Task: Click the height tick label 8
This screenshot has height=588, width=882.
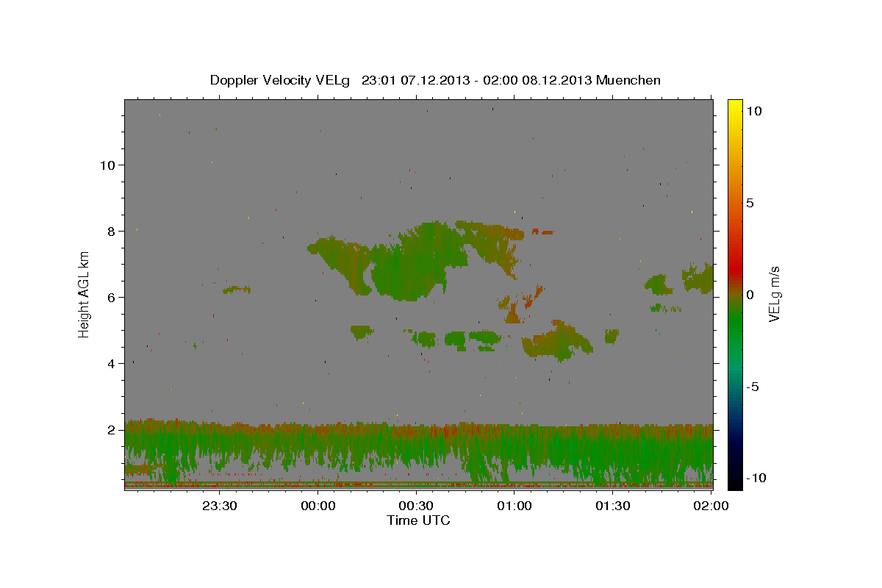Action: (110, 231)
